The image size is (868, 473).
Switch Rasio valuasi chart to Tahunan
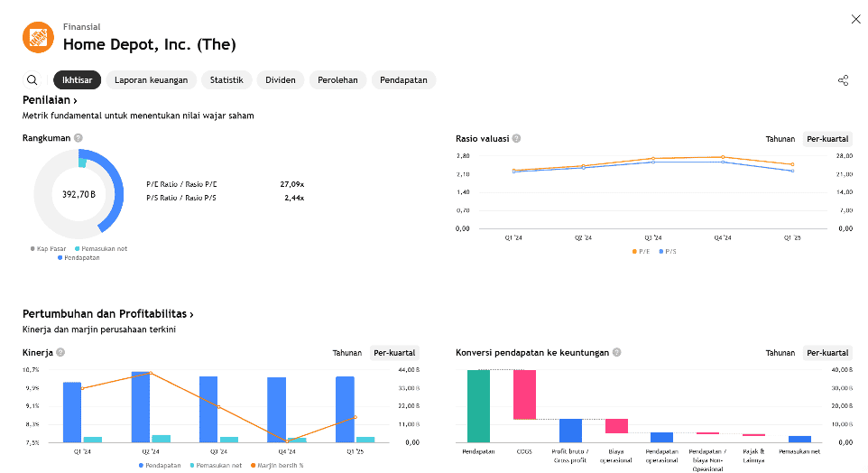click(780, 139)
